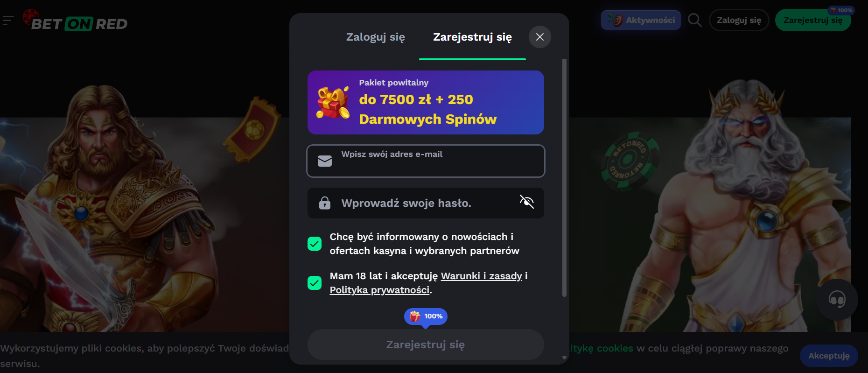The width and height of the screenshot is (868, 373).
Task: Click the gift box welcome package icon
Action: click(333, 102)
